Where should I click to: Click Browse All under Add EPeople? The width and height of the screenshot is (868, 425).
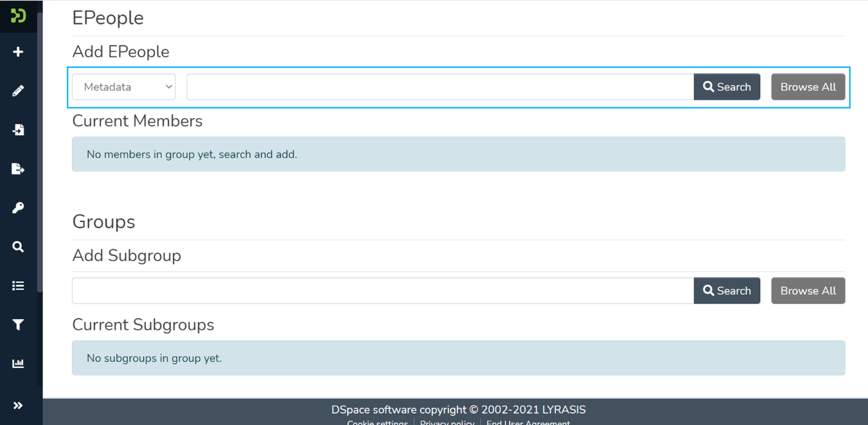point(807,87)
